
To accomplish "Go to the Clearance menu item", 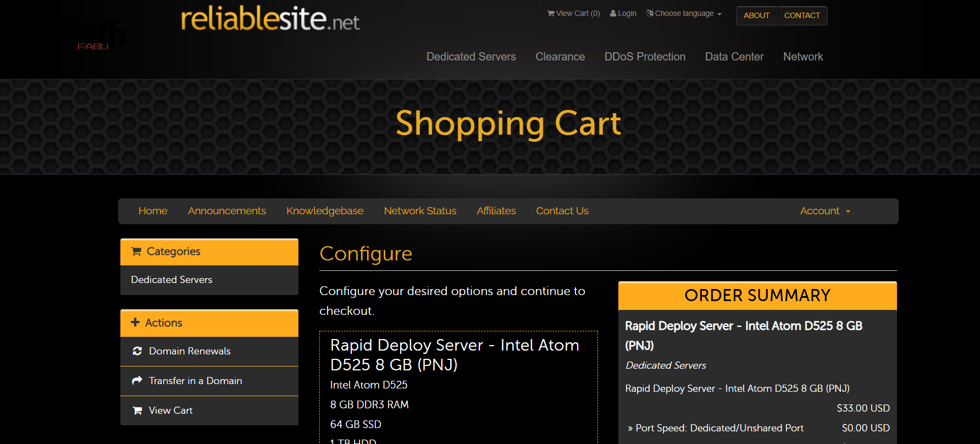I will [x=560, y=57].
